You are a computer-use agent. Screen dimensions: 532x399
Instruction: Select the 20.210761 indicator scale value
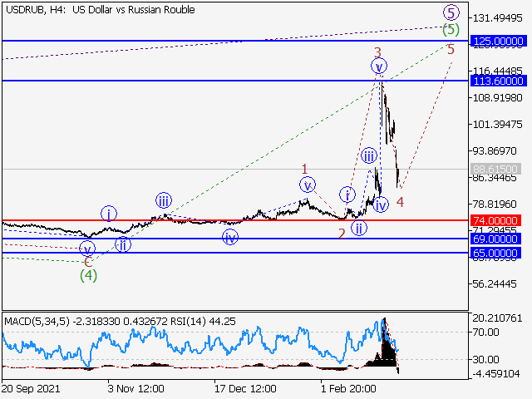click(497, 318)
